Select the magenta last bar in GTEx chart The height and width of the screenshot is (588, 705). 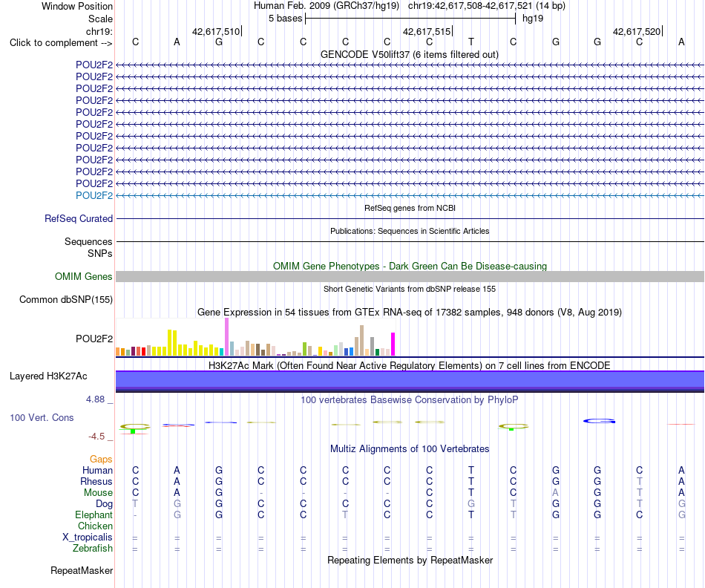pyautogui.click(x=393, y=344)
